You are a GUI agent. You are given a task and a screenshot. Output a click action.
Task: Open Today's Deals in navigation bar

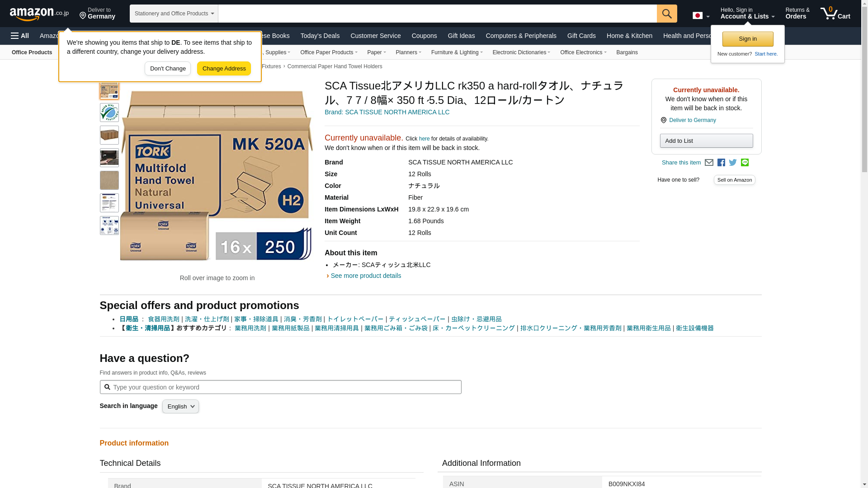coord(320,36)
